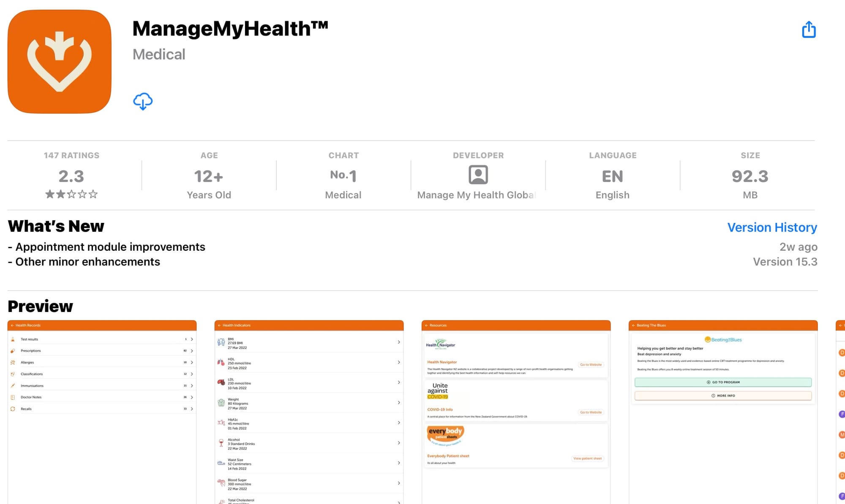Tap the No.1 Medical chart badge

coord(343,176)
